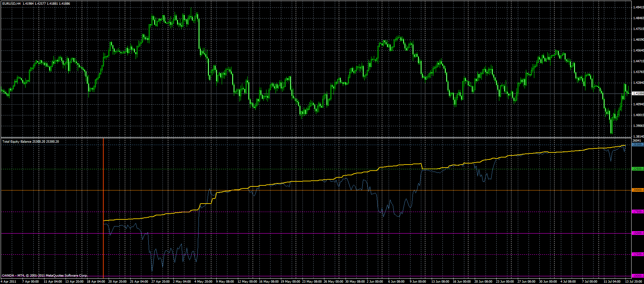Click the 2 May 04:00 time label

(x=182, y=282)
